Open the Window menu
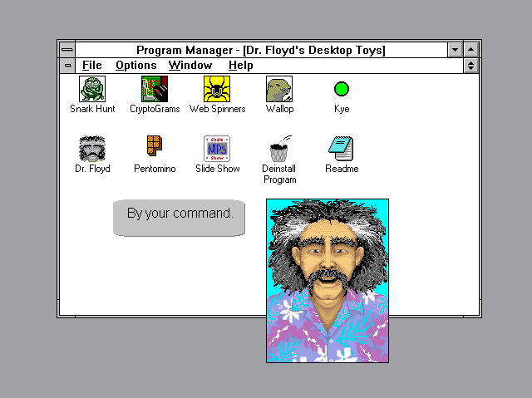This screenshot has width=532, height=398. pos(190,65)
